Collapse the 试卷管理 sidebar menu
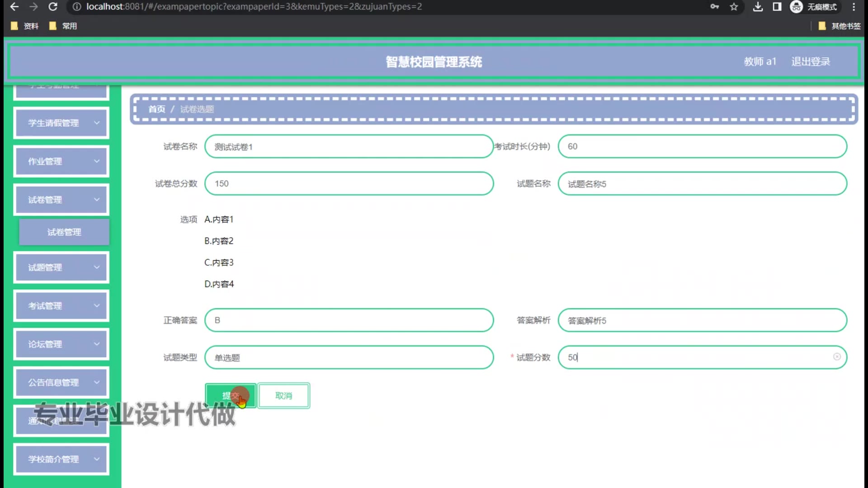868x488 pixels. (61, 200)
